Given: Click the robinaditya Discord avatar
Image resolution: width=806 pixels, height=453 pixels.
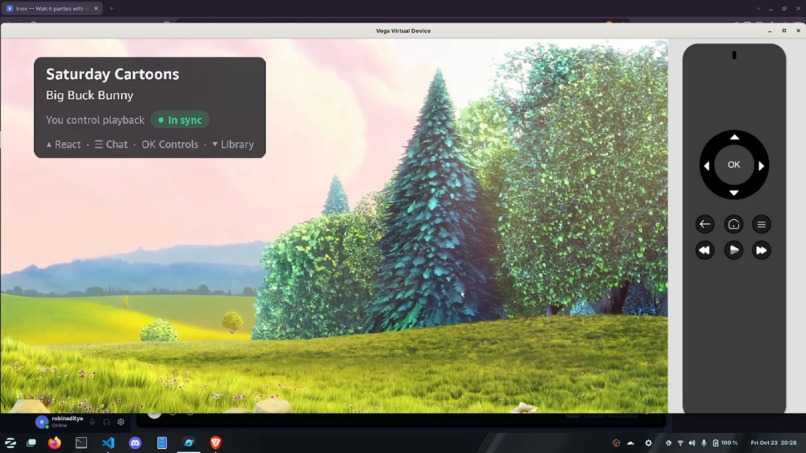Looking at the screenshot, I should click(42, 422).
